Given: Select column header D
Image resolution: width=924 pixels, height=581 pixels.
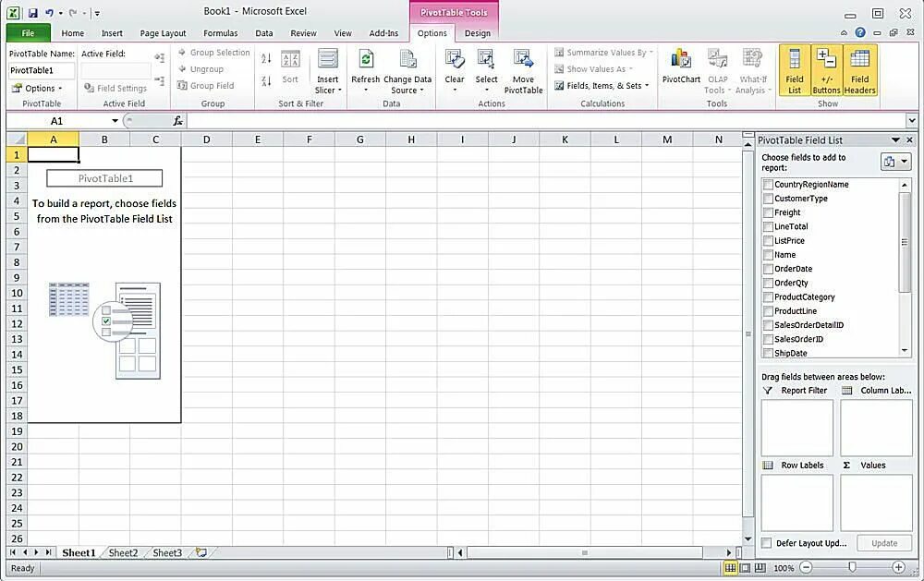Looking at the screenshot, I should click(206, 139).
